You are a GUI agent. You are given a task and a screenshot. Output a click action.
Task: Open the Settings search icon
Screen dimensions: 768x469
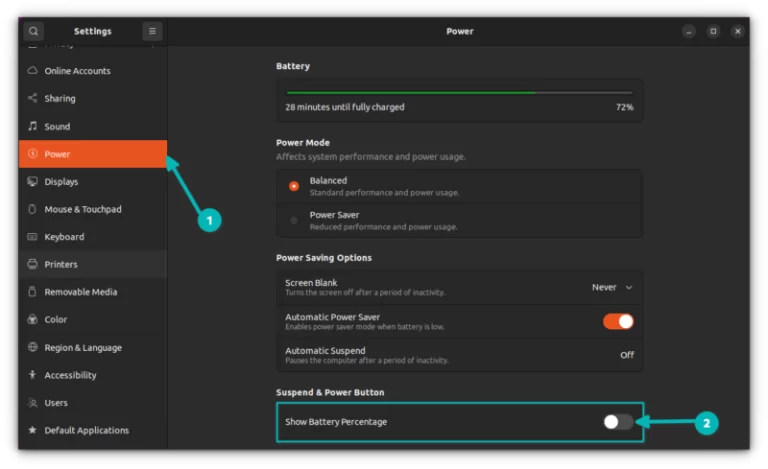click(33, 31)
